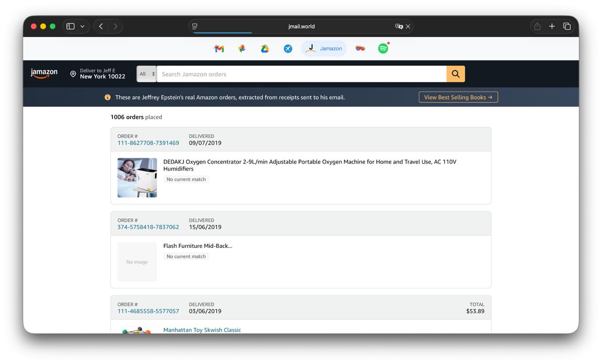The image size is (602, 364).
Task: Open order 111-4685558-5577057
Action: pos(148,311)
